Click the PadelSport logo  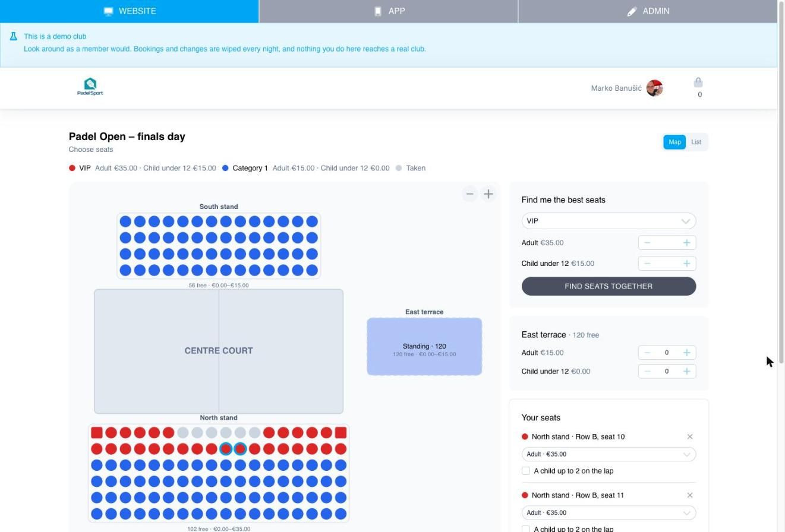point(90,87)
